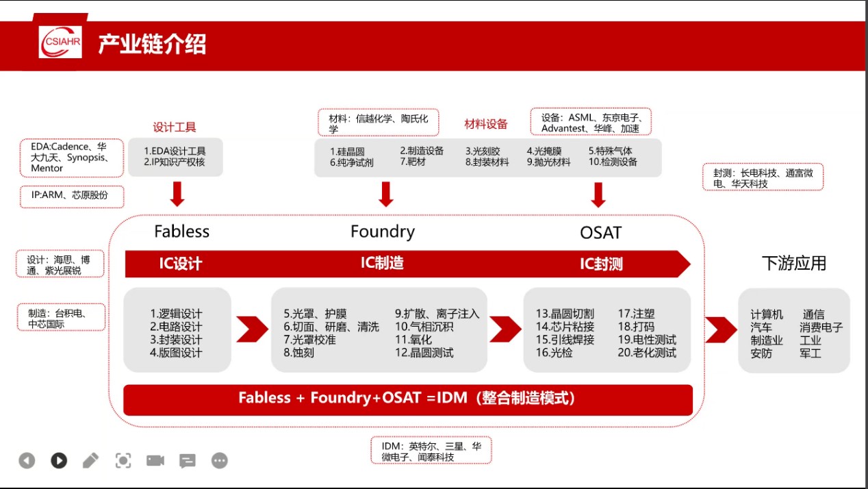Click IC封测 on the red arrow bar
This screenshot has width=868, height=489.
point(601,264)
